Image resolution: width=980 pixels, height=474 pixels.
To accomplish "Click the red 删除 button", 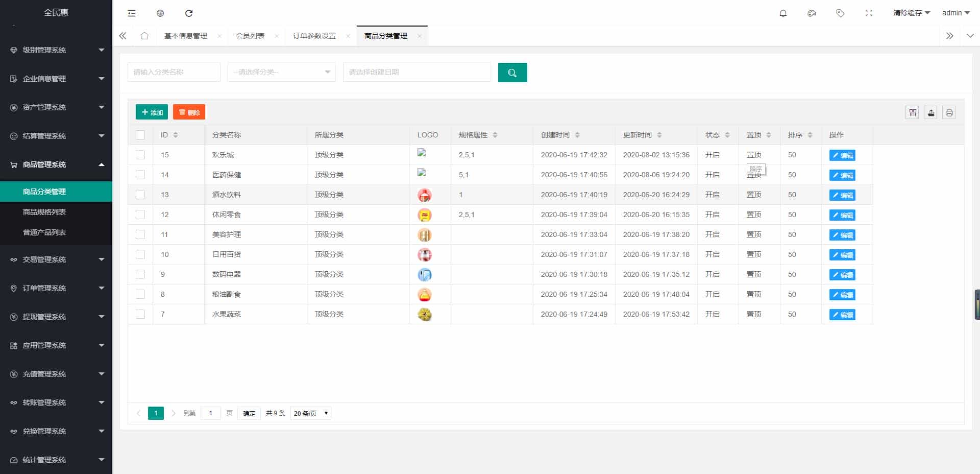I will [x=189, y=112].
